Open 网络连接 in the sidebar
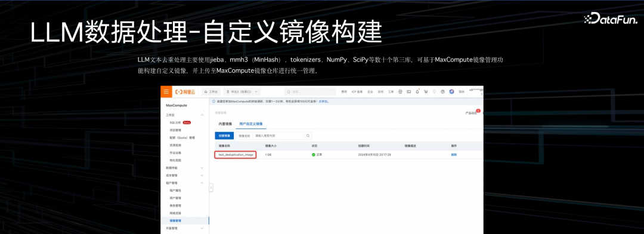 coord(175,213)
